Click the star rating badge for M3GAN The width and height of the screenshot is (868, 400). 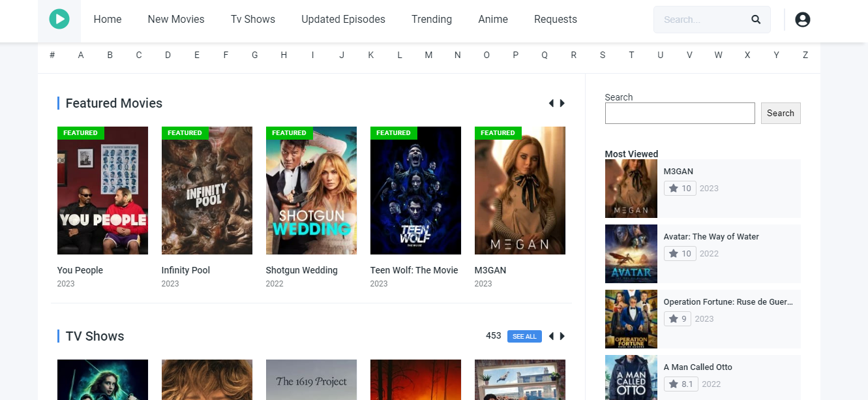680,189
